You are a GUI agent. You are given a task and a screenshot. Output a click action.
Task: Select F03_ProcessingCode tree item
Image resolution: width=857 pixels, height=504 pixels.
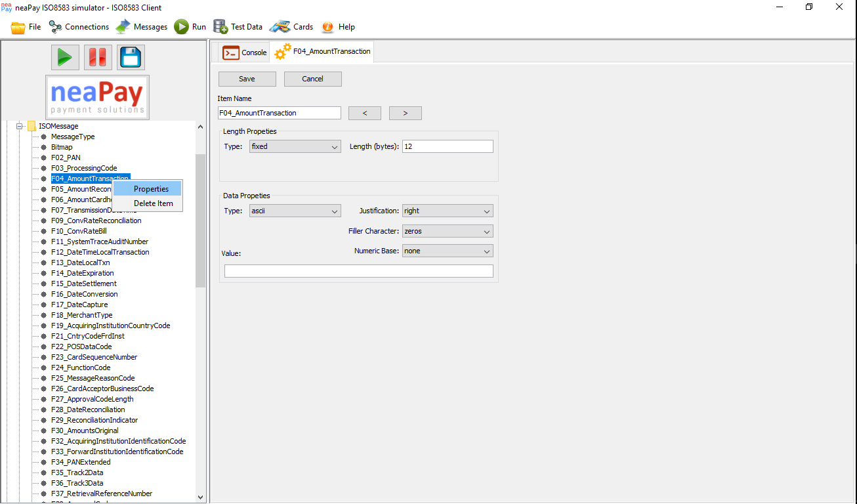84,168
